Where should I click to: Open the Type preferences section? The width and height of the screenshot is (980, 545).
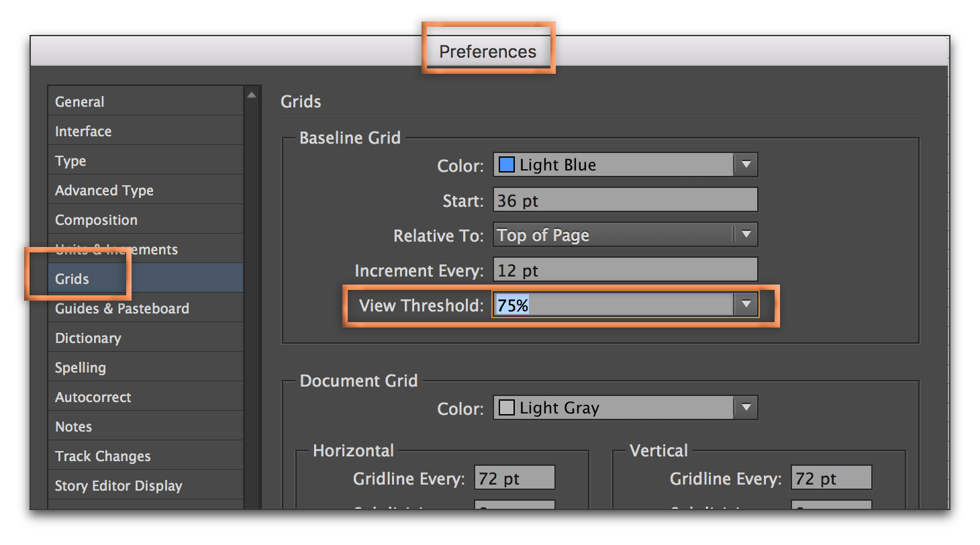[x=70, y=161]
